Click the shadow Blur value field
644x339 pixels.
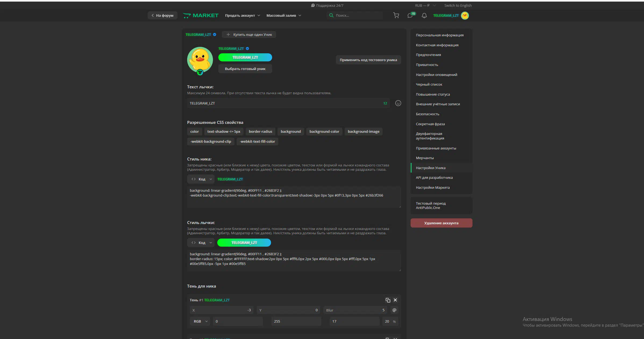click(x=355, y=310)
